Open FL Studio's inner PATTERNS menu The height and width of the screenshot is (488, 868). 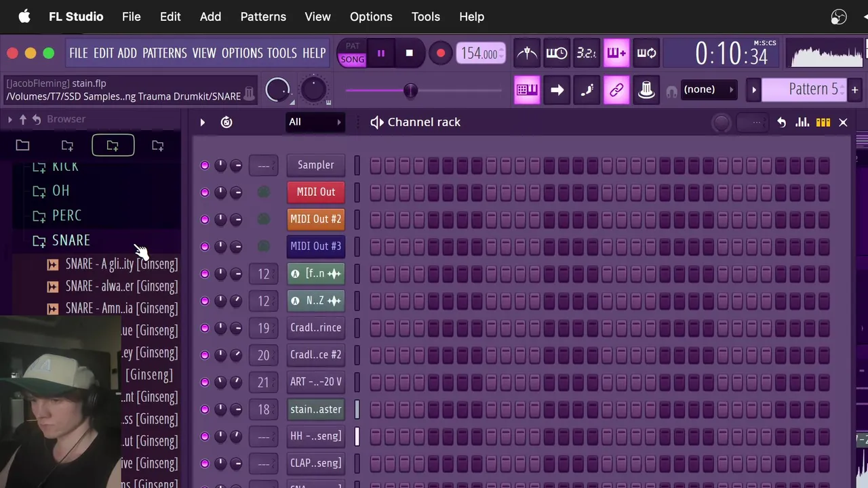click(164, 53)
